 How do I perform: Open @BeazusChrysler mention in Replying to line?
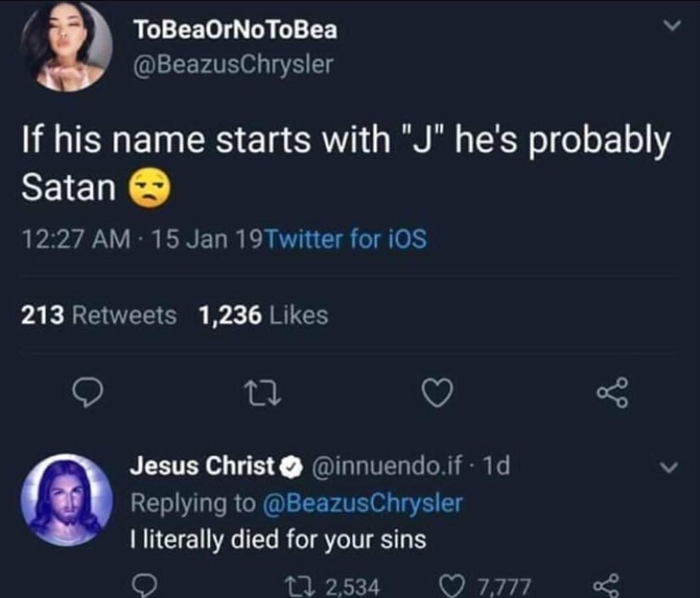(x=363, y=503)
